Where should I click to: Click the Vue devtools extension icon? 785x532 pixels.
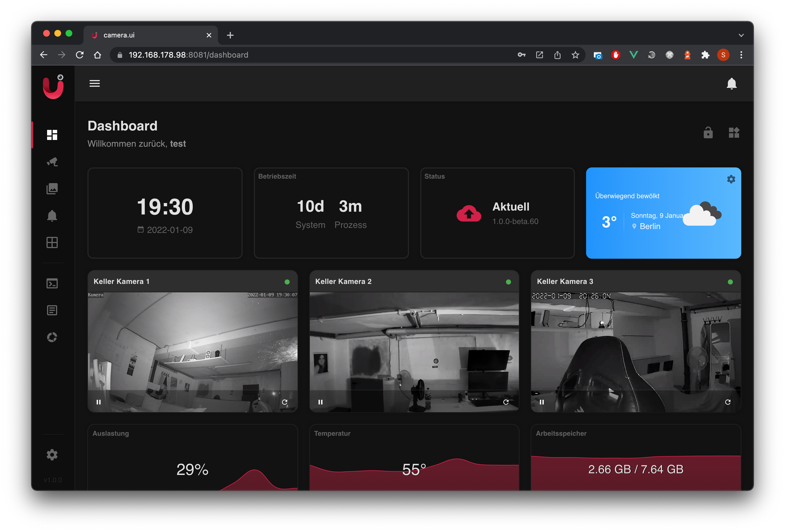[x=633, y=55]
